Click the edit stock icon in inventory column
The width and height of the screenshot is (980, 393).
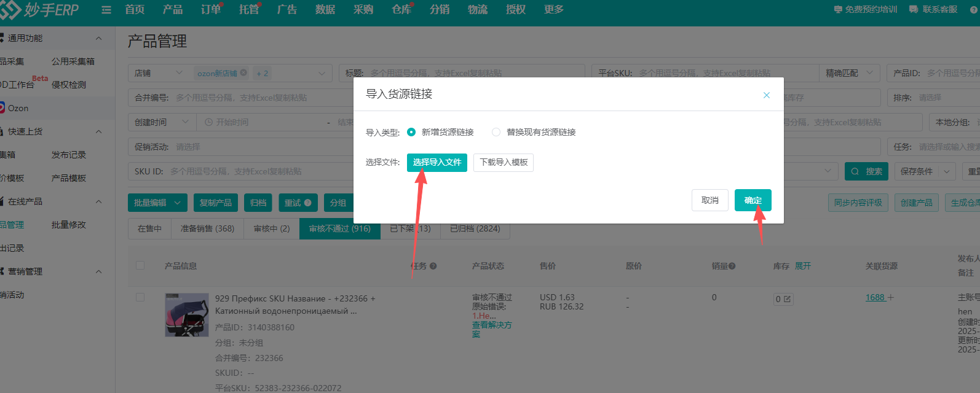click(787, 300)
